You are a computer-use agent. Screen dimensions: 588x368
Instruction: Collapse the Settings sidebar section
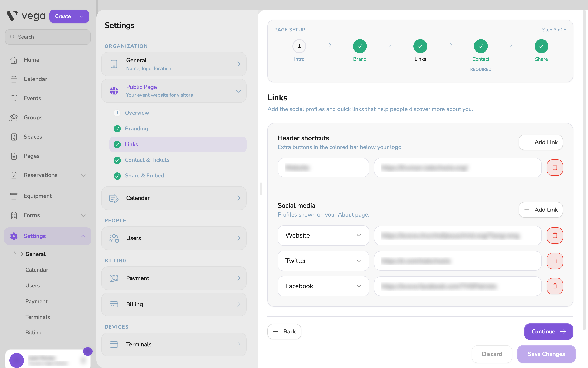tap(83, 236)
